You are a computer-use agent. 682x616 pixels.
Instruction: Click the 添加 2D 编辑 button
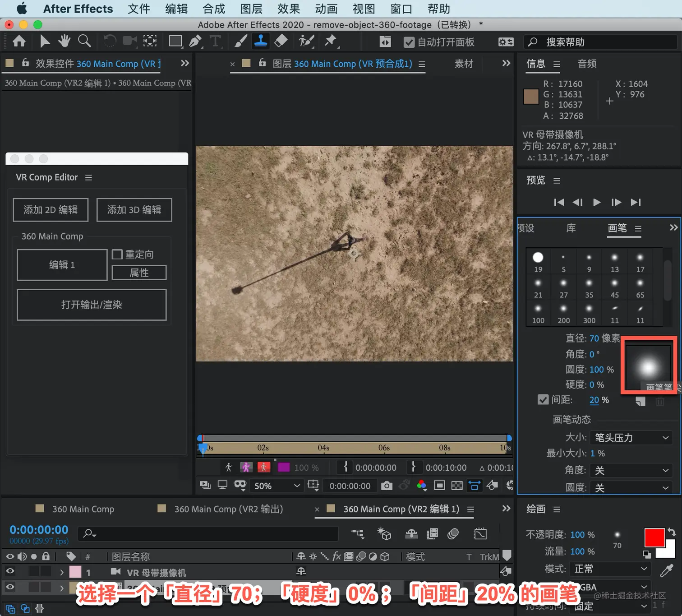coord(51,210)
